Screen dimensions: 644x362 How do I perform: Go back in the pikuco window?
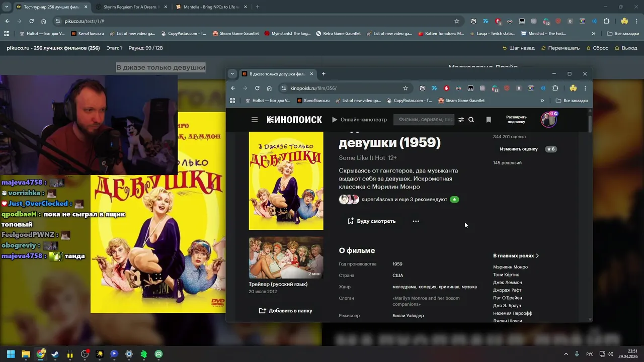click(x=8, y=21)
